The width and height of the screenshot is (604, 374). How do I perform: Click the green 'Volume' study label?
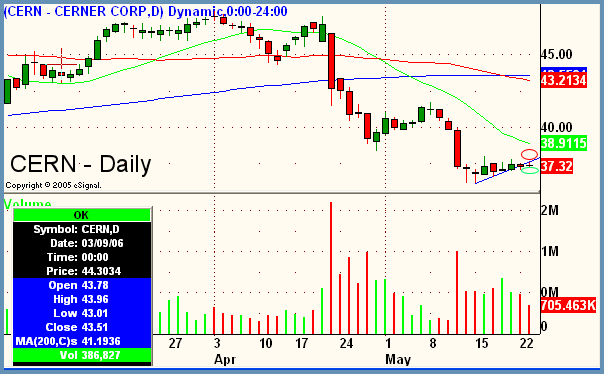(x=27, y=203)
